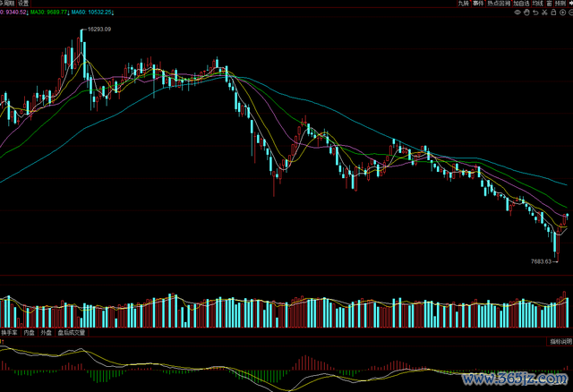
Task: Select the 盘后成交量 tab
Action: click(72, 333)
